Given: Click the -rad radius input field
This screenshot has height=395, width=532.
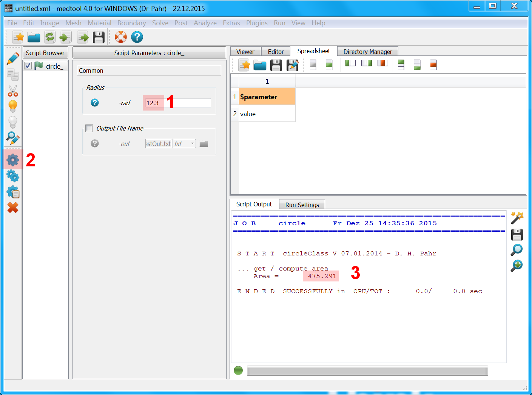Looking at the screenshot, I should pyautogui.click(x=178, y=103).
